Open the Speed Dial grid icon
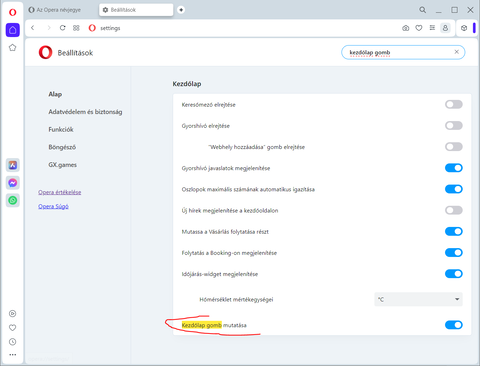Image resolution: width=480 pixels, height=366 pixels. pyautogui.click(x=76, y=28)
